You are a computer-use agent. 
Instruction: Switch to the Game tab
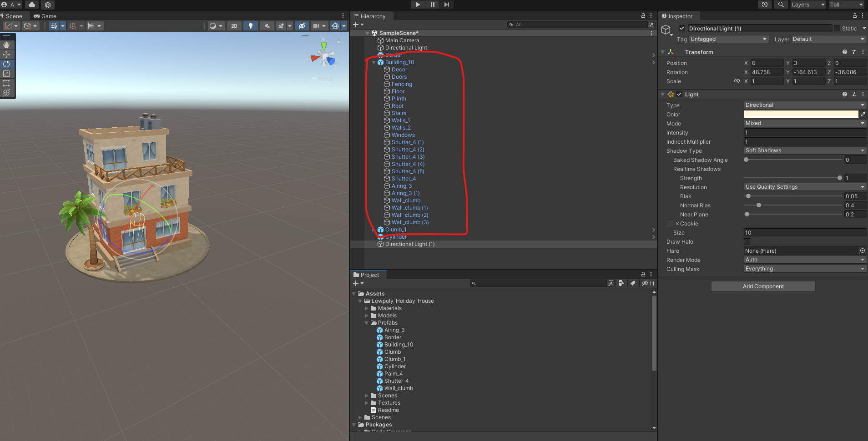coord(45,16)
